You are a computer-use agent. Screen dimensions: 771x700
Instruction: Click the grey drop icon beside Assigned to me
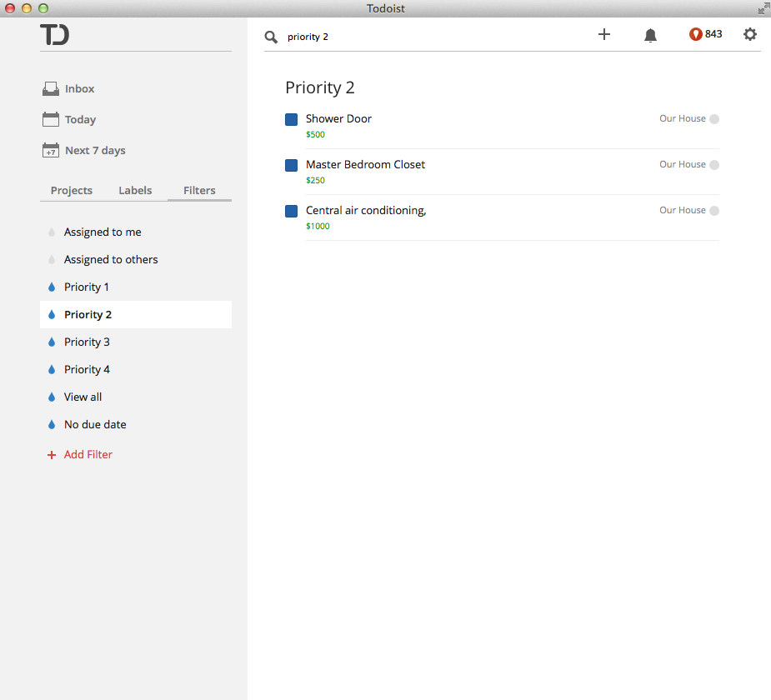pyautogui.click(x=52, y=232)
